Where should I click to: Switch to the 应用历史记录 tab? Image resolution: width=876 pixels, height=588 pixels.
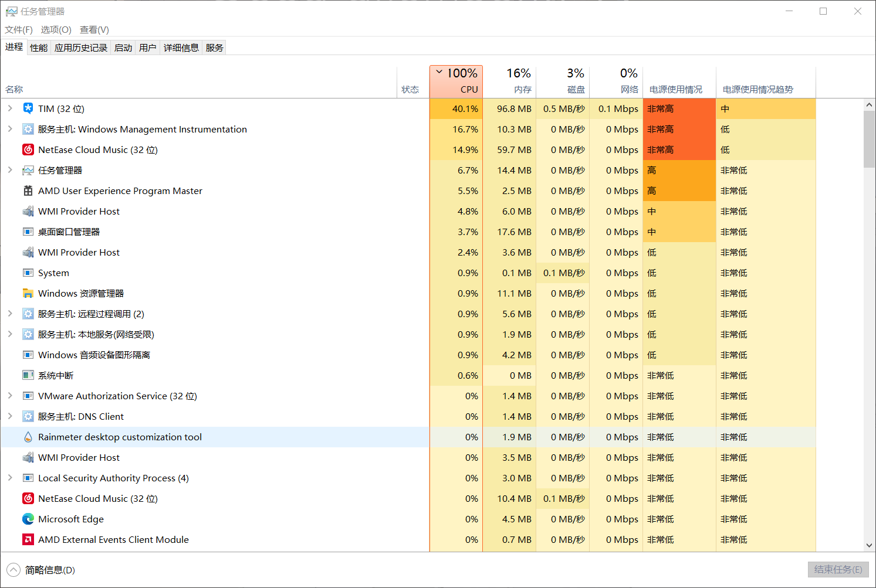[81, 48]
